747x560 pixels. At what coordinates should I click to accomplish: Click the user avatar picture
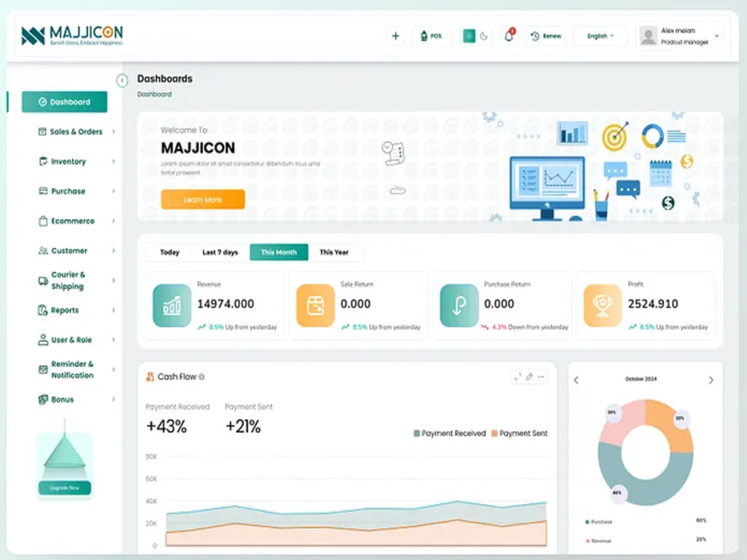coord(648,36)
